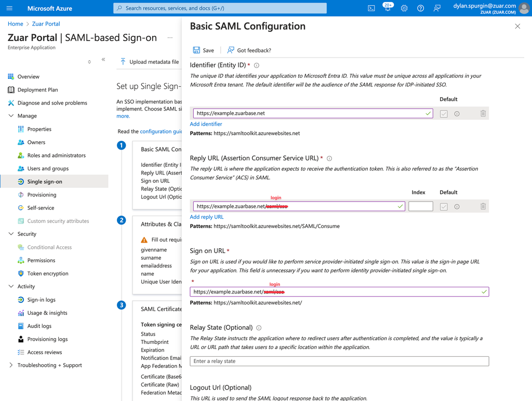Image resolution: width=532 pixels, height=401 pixels.
Task: Focus the Azure search resources box
Action: pyautogui.click(x=220, y=8)
